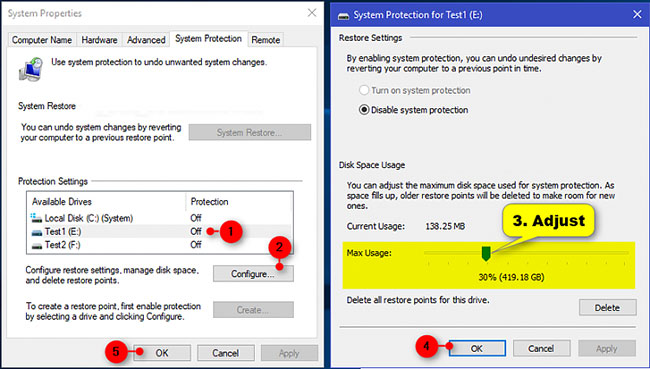Select the Test2 (F:) drive row
The height and width of the screenshot is (369, 650).
(x=160, y=245)
